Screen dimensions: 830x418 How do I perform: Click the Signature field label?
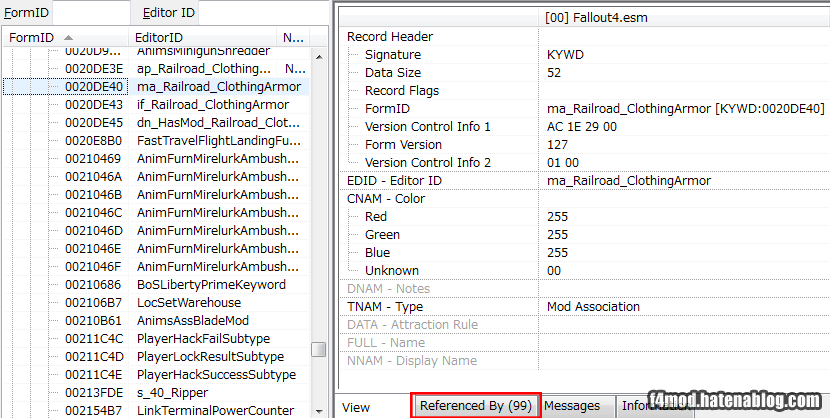393,54
